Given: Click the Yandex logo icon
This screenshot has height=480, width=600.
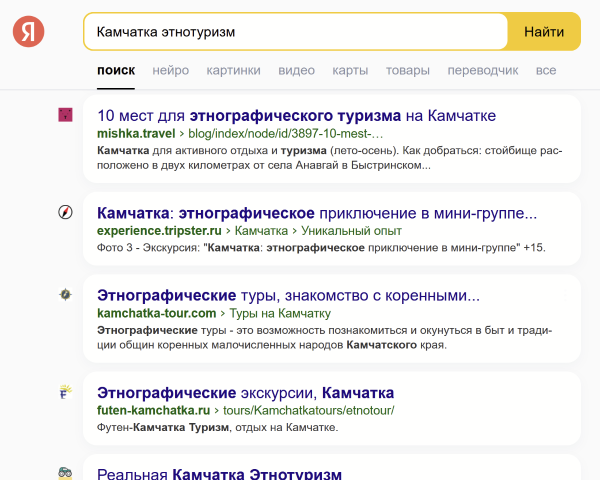Looking at the screenshot, I should (x=29, y=32).
